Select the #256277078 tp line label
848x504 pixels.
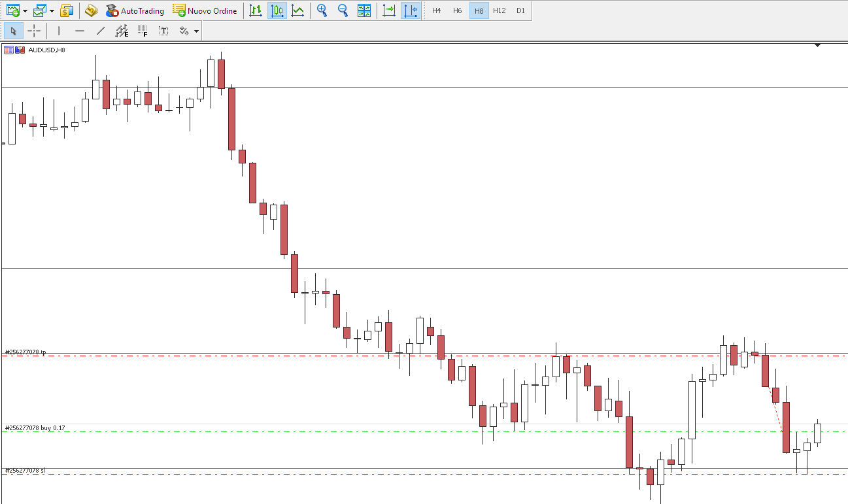(x=25, y=352)
